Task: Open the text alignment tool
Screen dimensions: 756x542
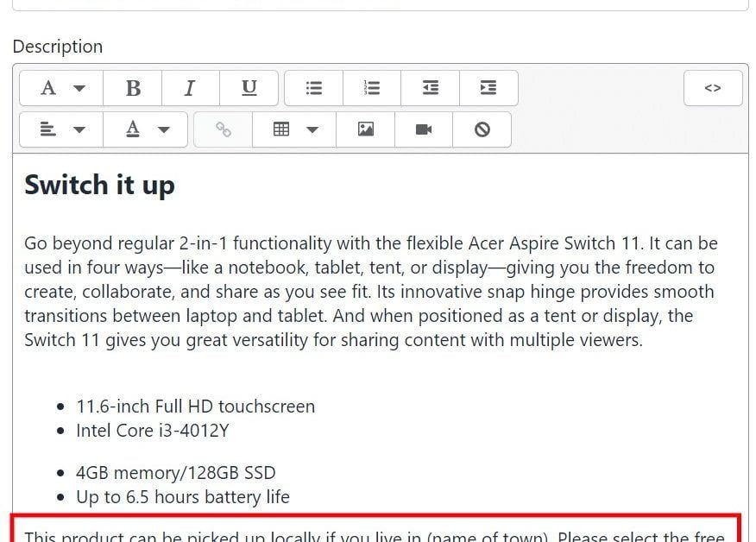Action: pyautogui.click(x=47, y=129)
